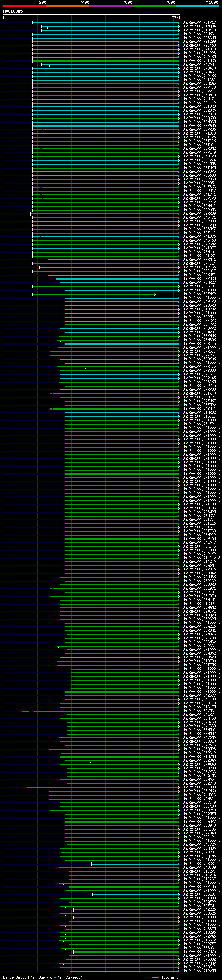Select the UniRef100_Q10055 label
The width and height of the screenshot is (222, 980).
tap(199, 971)
